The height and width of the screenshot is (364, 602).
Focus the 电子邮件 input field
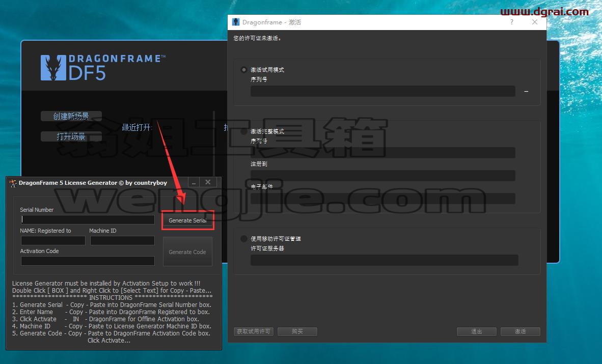coord(383,199)
